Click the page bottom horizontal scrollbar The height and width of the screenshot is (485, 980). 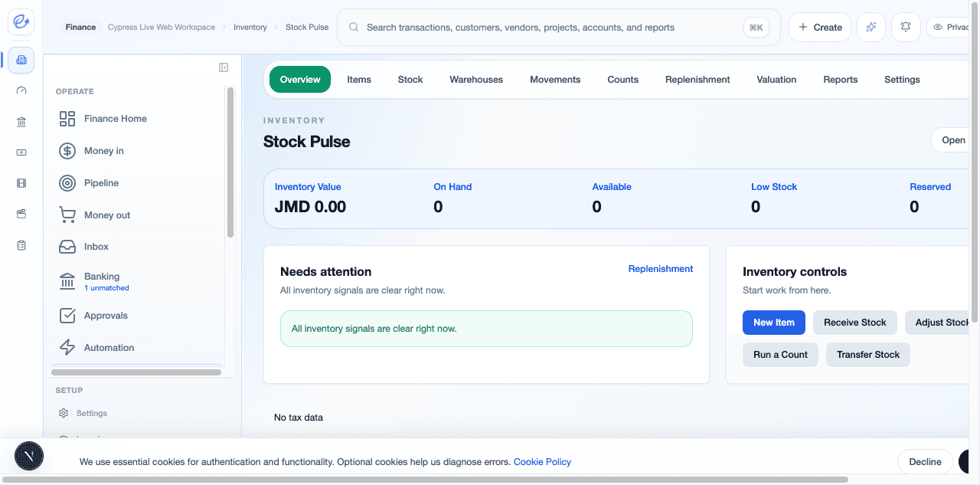(424, 480)
